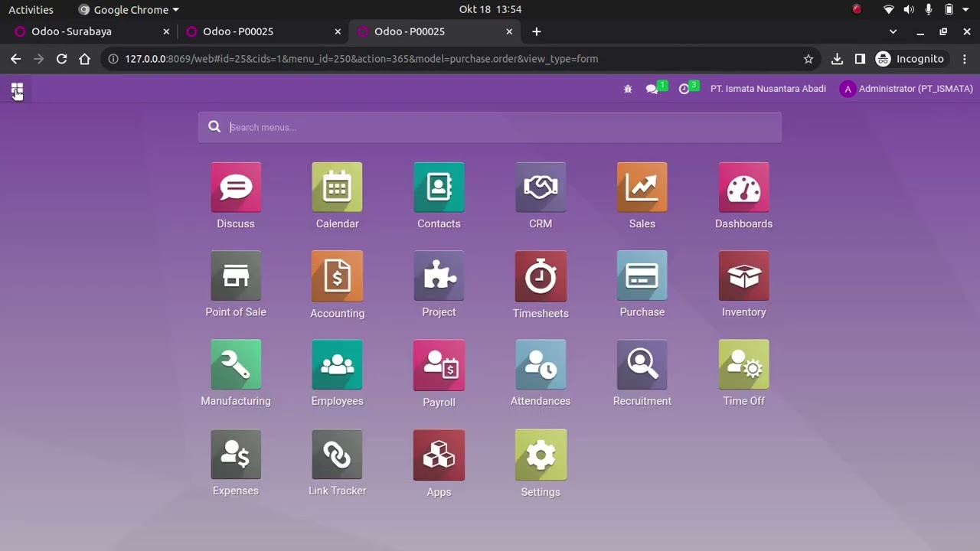Toggle the Chrome side panel
980x551 pixels.
pos(860,59)
